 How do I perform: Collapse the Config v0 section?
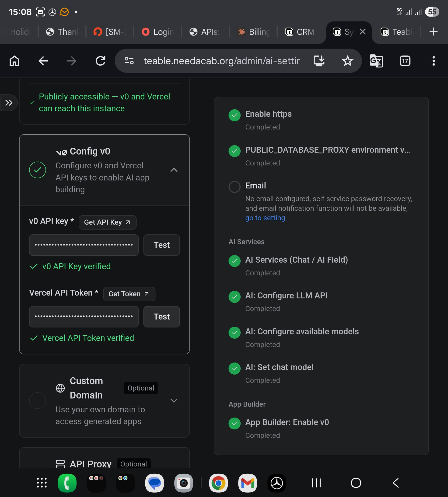[x=174, y=170]
